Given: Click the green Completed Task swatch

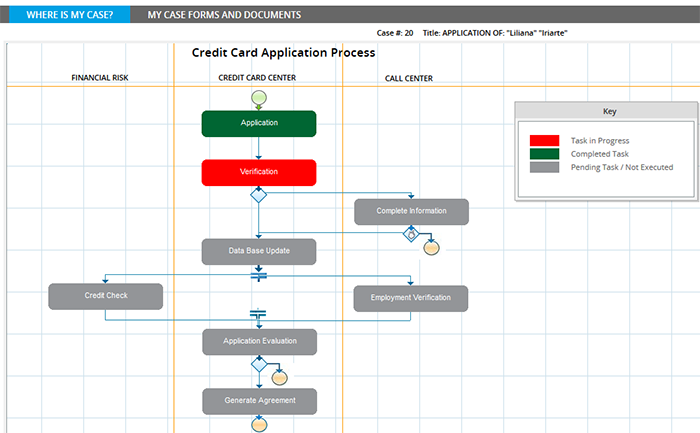Looking at the screenshot, I should pos(544,154).
